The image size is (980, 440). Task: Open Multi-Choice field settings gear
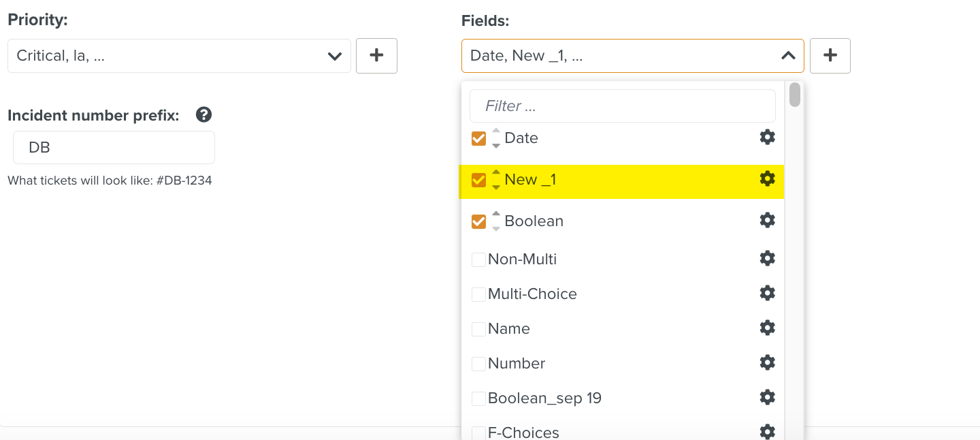pos(767,293)
